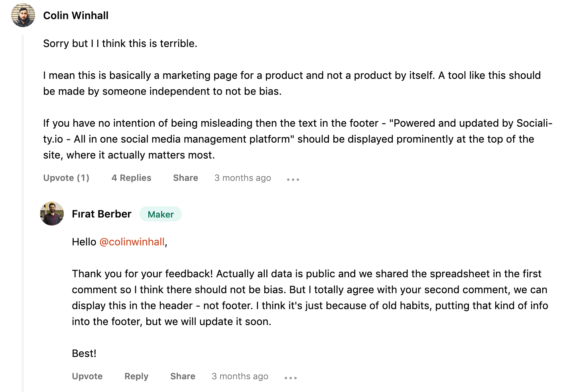Open more options on Colin Winhall's comment
Viewport: 567px width, 392px height.
pyautogui.click(x=293, y=179)
